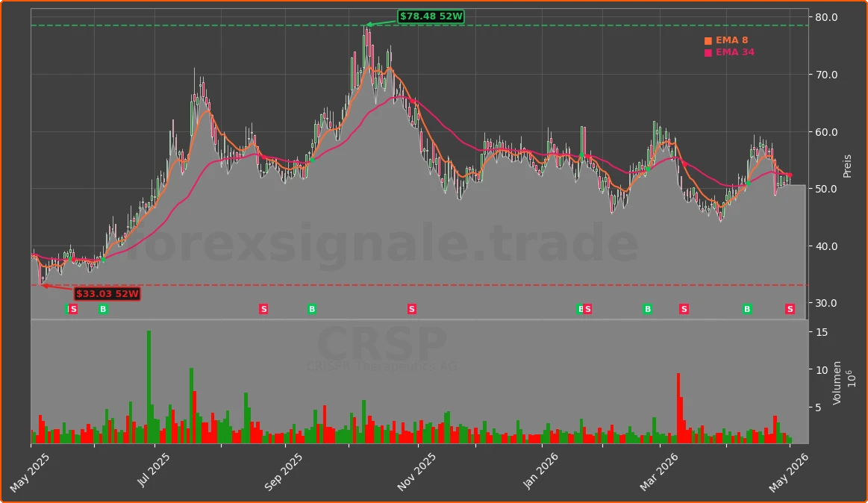Viewport: 868px width, 503px height.
Task: Select the pink EMA 34 legend swatch
Action: click(x=708, y=52)
